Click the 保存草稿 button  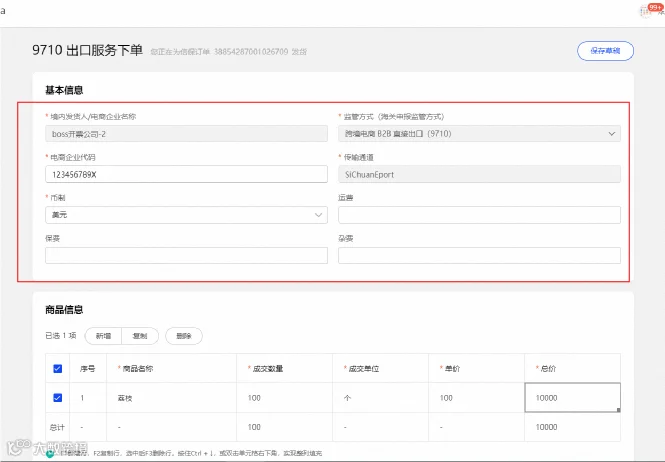(605, 51)
